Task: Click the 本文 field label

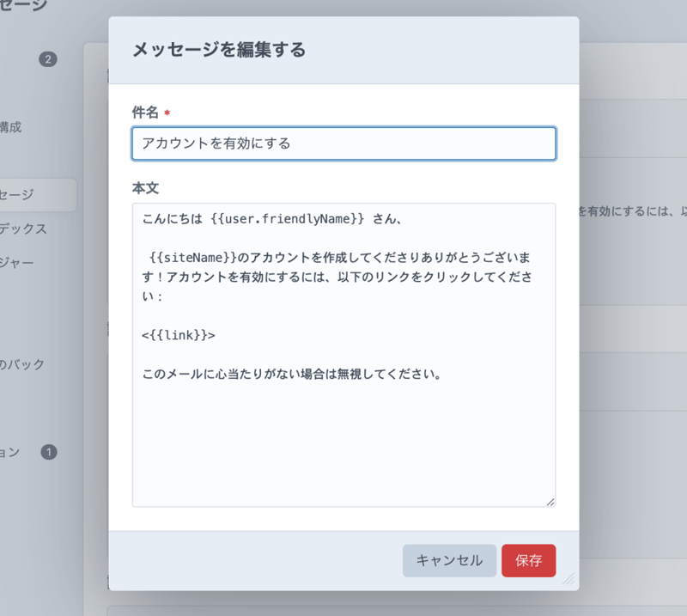Action: point(145,188)
